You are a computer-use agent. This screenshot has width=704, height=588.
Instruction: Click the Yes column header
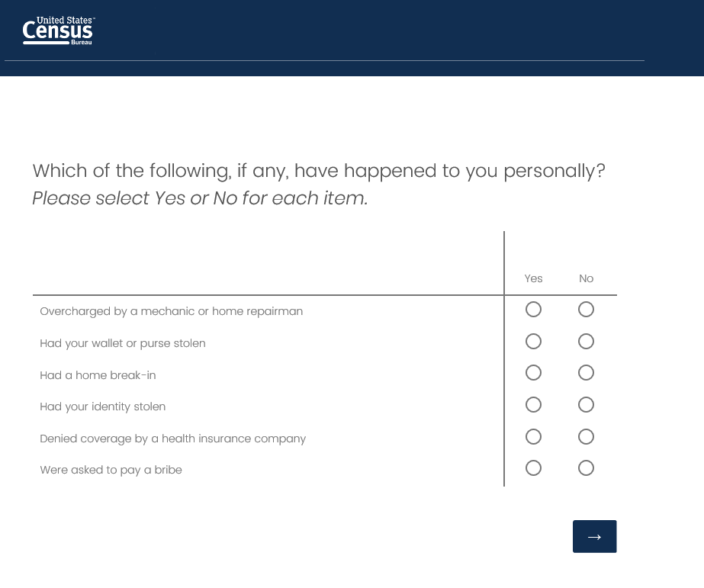(x=533, y=278)
